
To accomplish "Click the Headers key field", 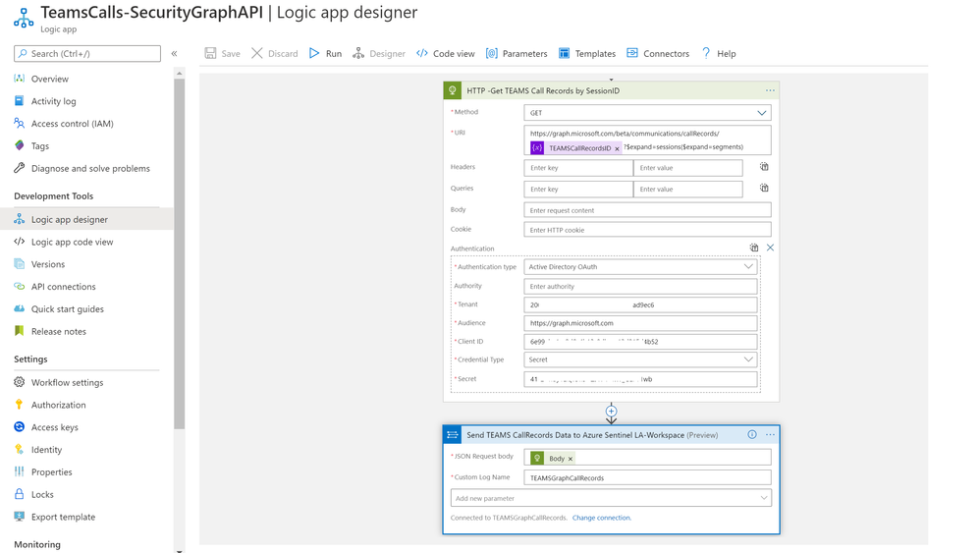I will coord(578,168).
